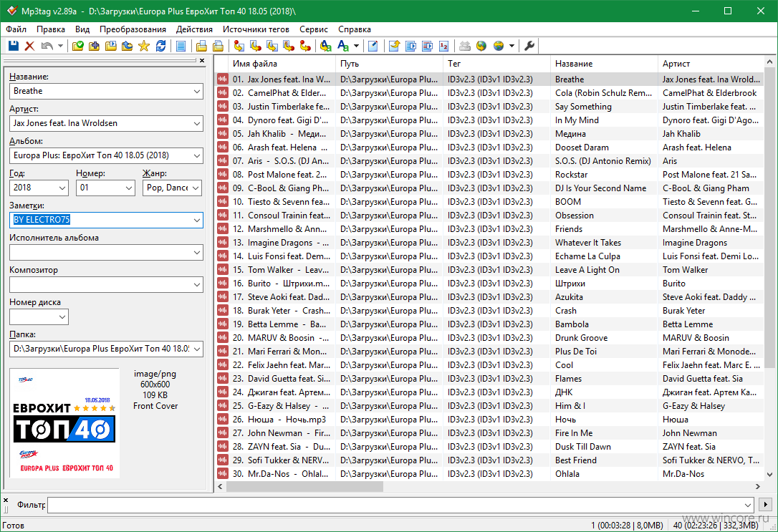The width and height of the screenshot is (778, 532).
Task: Open the Файл menu
Action: click(16, 29)
